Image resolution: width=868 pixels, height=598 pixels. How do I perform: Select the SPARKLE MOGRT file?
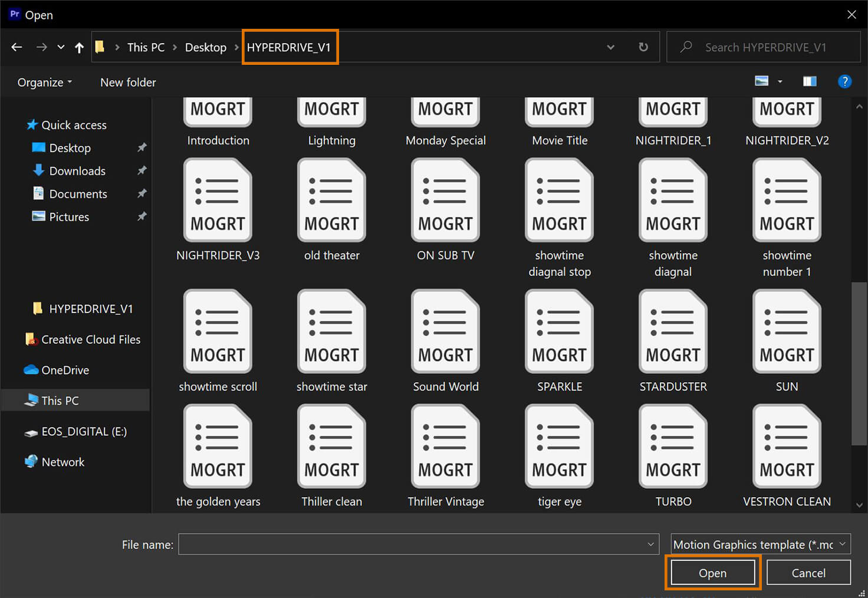[559, 332]
